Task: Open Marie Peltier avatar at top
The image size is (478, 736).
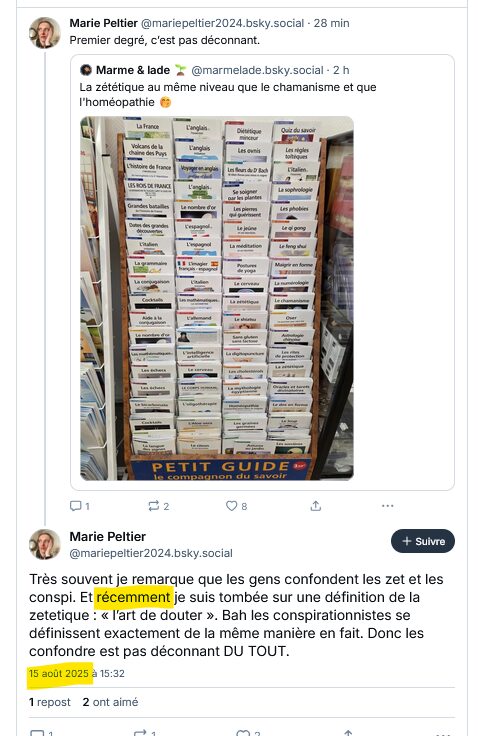Action: pos(45,33)
